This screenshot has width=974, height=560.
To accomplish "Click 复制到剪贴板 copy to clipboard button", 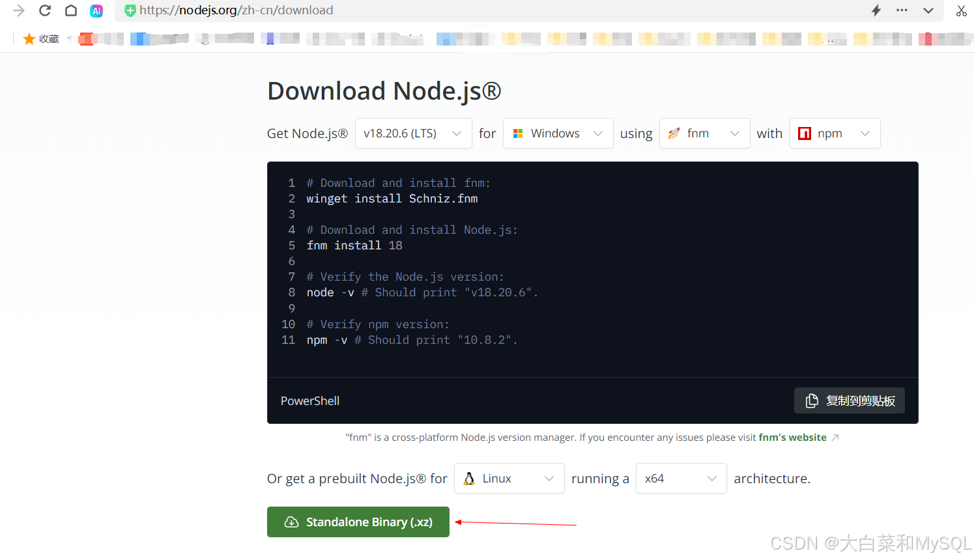I will [849, 400].
